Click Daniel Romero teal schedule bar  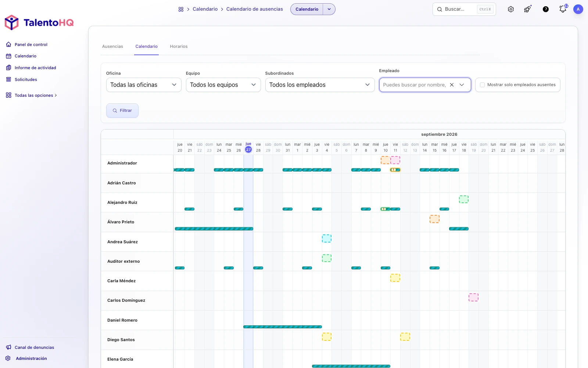pyautogui.click(x=283, y=327)
